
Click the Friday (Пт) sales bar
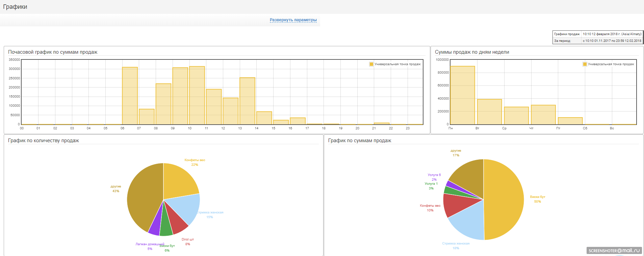(570, 121)
